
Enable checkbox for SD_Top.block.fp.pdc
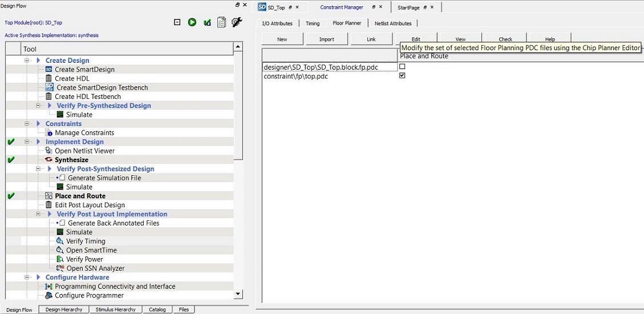tap(402, 67)
